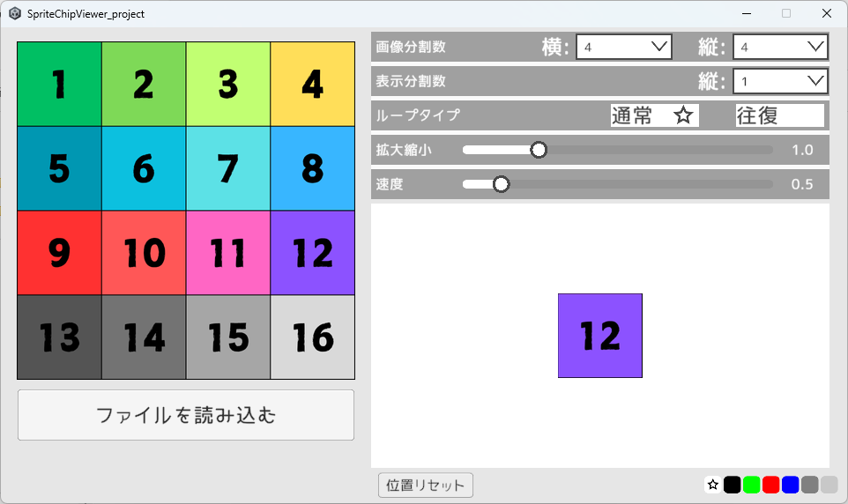Open the 横 image division dropdown
The height and width of the screenshot is (504, 848).
624,47
